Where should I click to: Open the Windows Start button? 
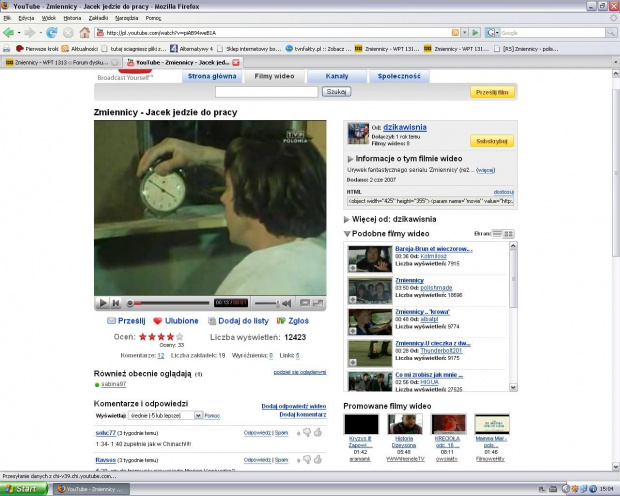(x=24, y=489)
